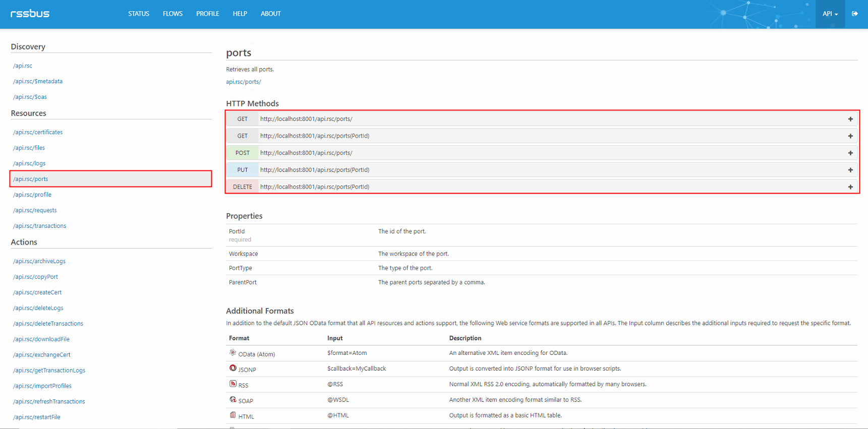The image size is (868, 429).
Task: Go to the STATUS page
Action: 138,14
